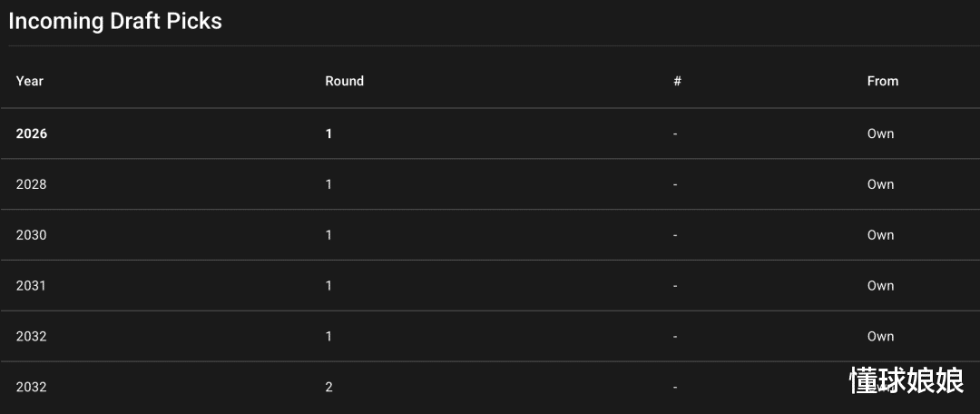The width and height of the screenshot is (980, 414).
Task: Click "Own" in the 2030 row
Action: (x=880, y=235)
